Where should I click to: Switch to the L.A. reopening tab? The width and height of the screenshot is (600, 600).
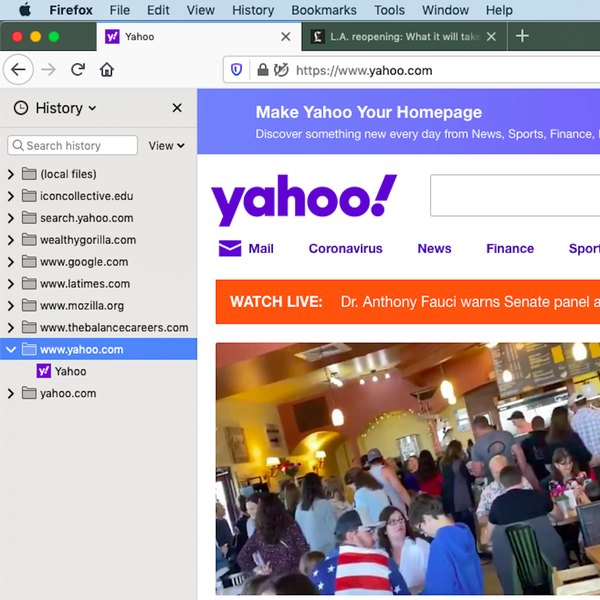pyautogui.click(x=404, y=37)
